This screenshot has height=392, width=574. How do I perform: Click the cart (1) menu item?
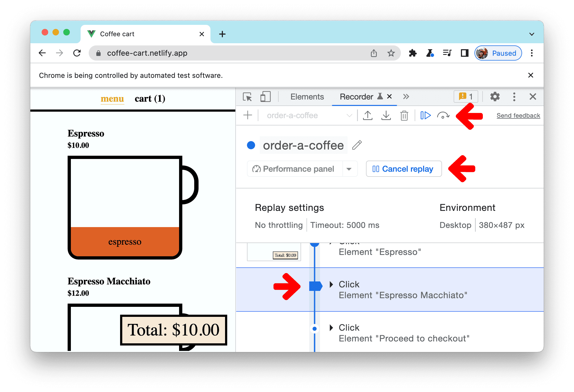[x=151, y=98]
